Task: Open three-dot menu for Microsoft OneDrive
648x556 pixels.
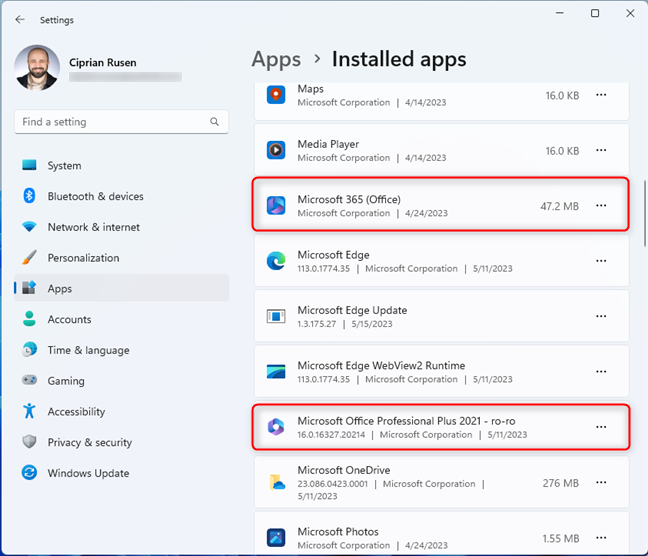Action: click(x=601, y=482)
